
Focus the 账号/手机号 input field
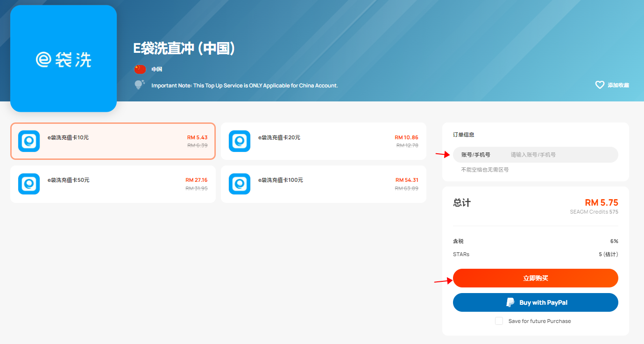coord(536,155)
